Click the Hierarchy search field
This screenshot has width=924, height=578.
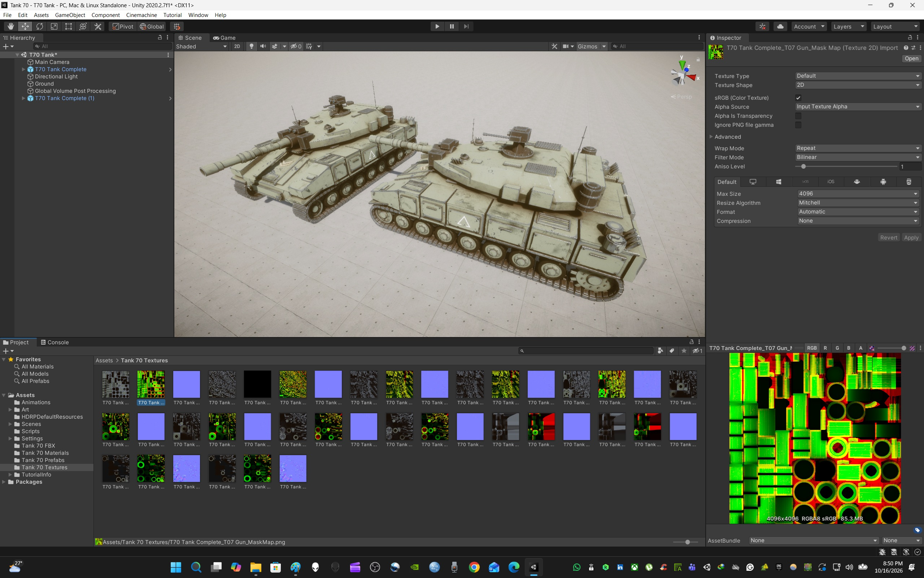[103, 46]
